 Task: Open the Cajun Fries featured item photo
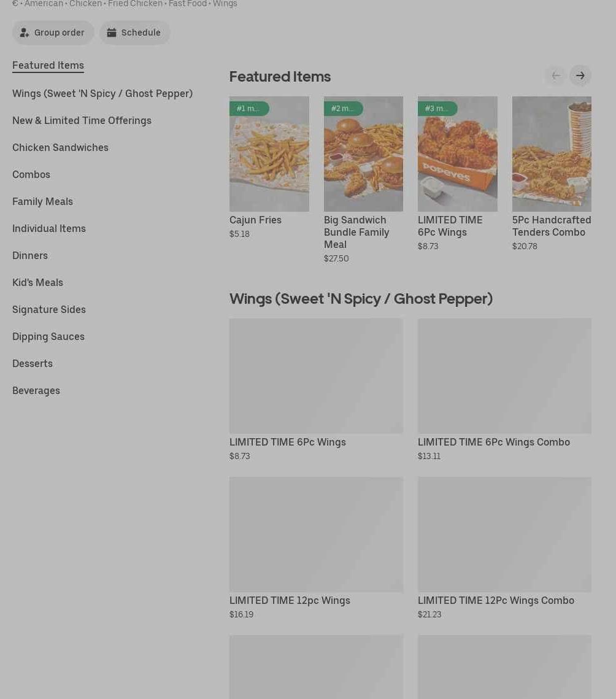click(269, 154)
